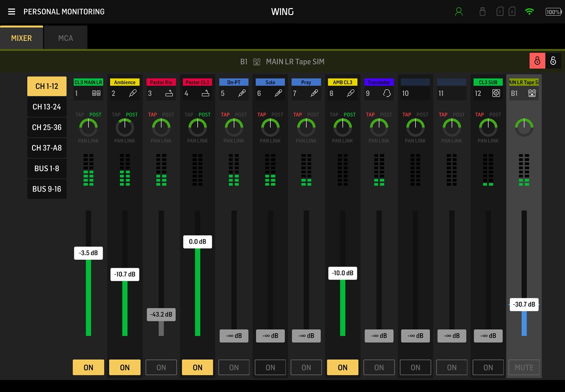Click the Pray channel label
This screenshot has width=565, height=392.
[x=307, y=82]
